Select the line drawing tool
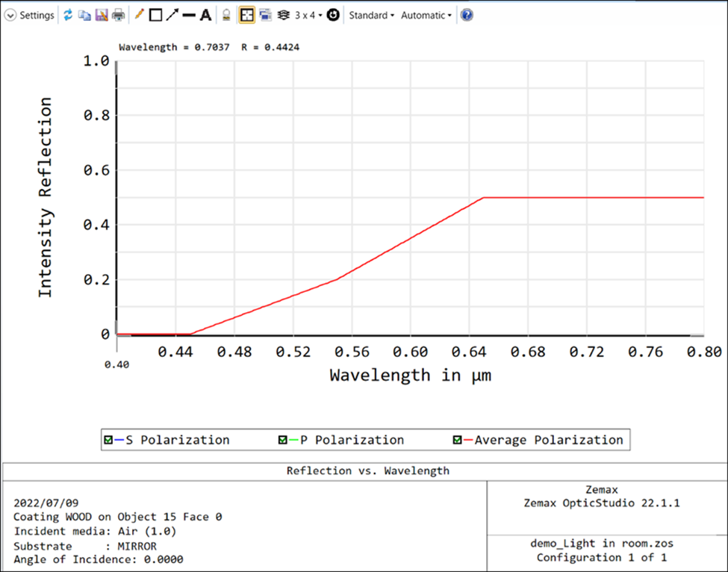Screen dimensions: 728x572 point(189,16)
